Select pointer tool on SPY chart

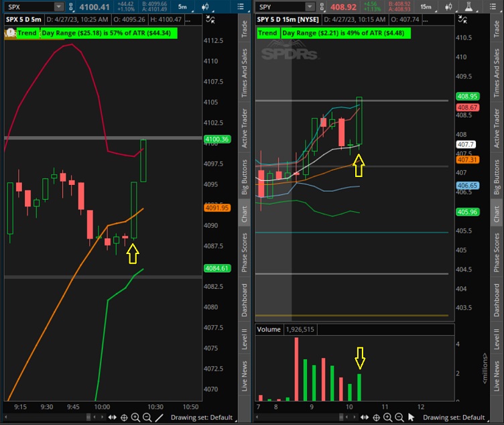point(411,417)
